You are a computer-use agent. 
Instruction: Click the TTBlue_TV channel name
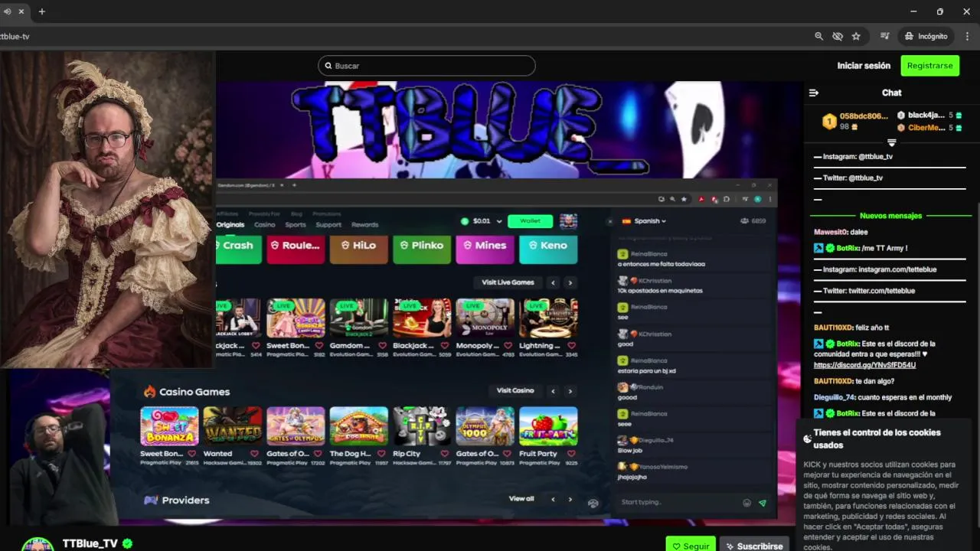point(90,543)
